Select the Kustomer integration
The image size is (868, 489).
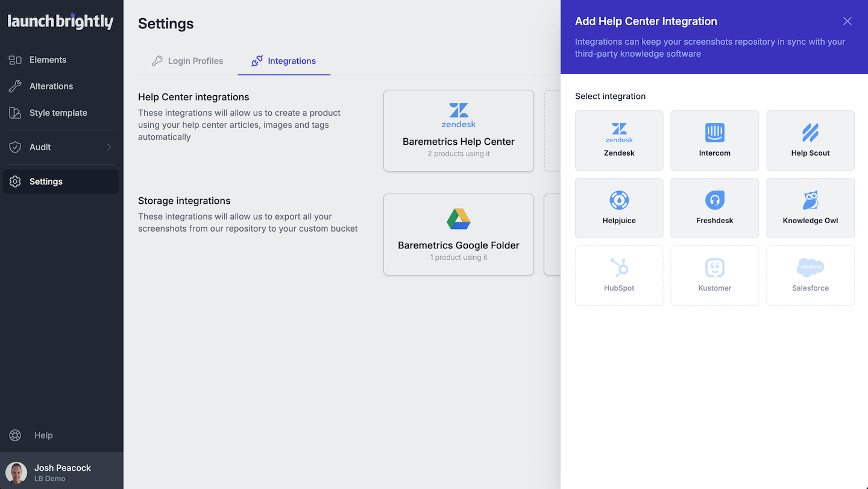click(x=714, y=275)
